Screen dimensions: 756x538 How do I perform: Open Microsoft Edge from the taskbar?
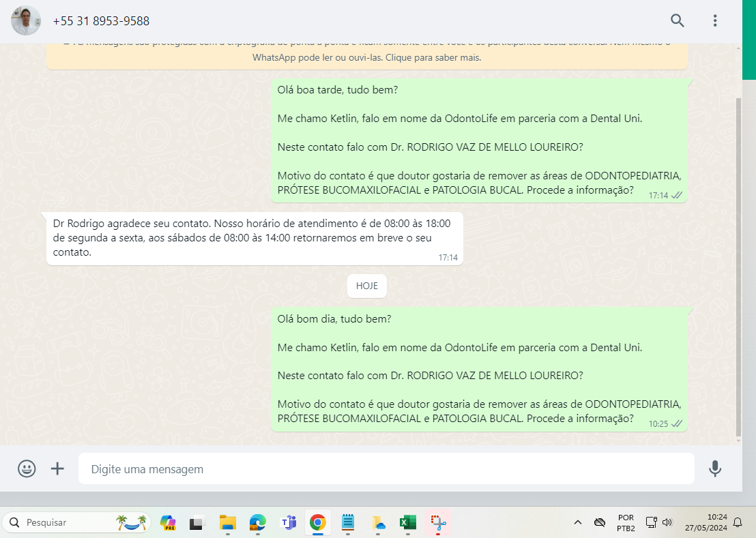258,522
